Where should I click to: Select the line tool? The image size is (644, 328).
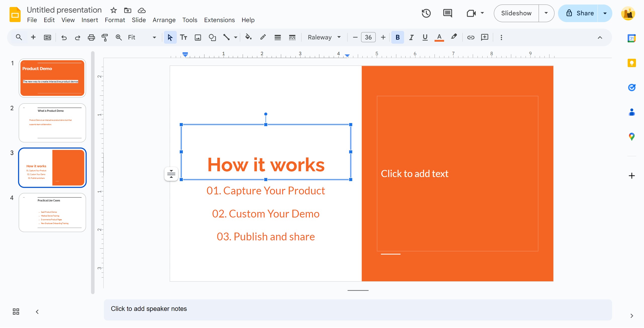(x=226, y=37)
